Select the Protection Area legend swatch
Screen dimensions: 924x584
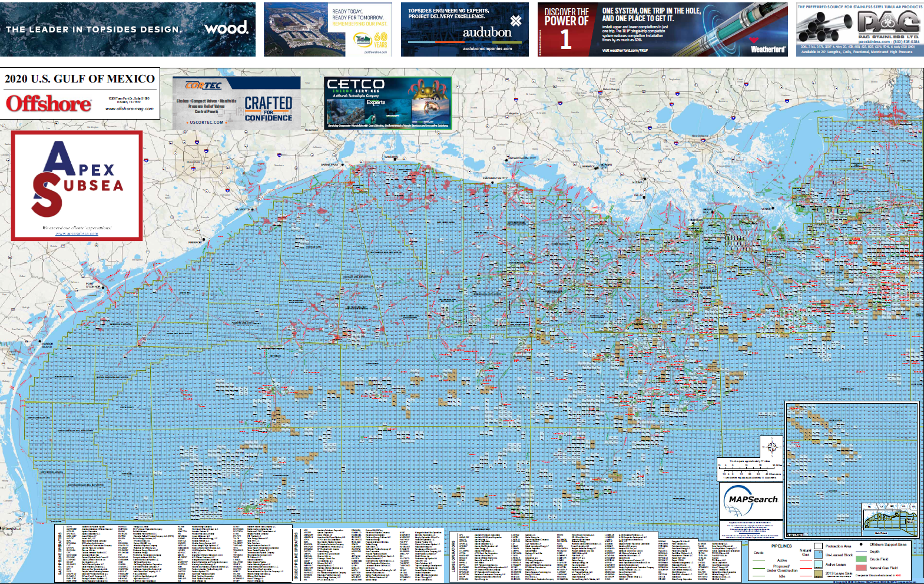(x=818, y=546)
